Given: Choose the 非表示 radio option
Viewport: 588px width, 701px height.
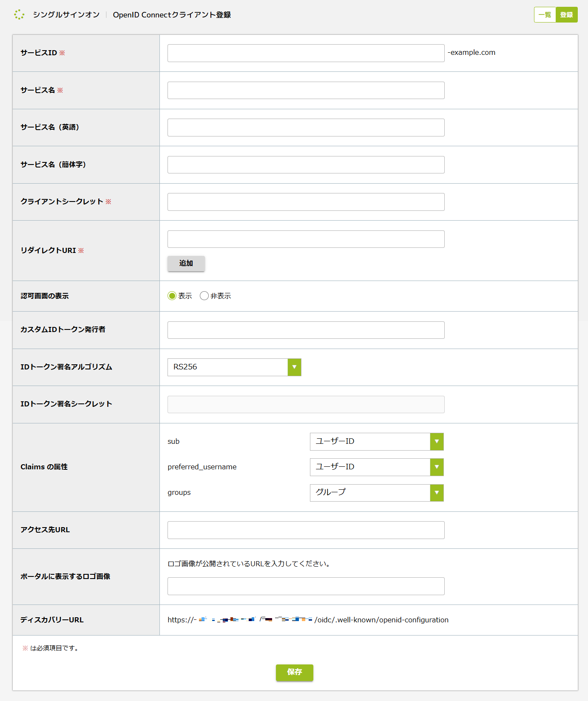Looking at the screenshot, I should click(204, 296).
